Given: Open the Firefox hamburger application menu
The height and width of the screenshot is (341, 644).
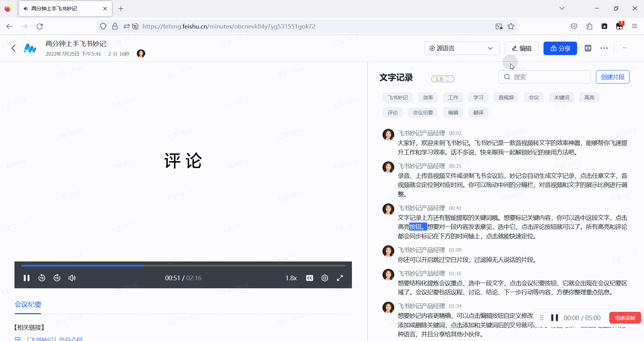Looking at the screenshot, I should [x=635, y=27].
